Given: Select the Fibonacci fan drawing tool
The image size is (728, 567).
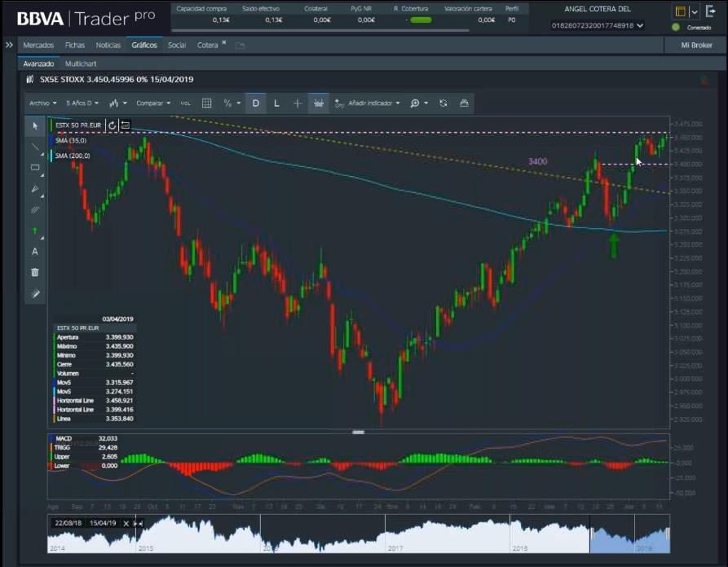Looking at the screenshot, I should tap(35, 189).
